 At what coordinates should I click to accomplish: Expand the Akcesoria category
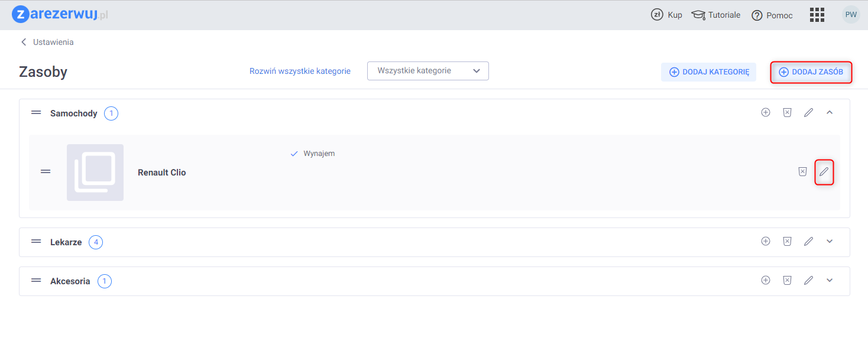coord(830,280)
